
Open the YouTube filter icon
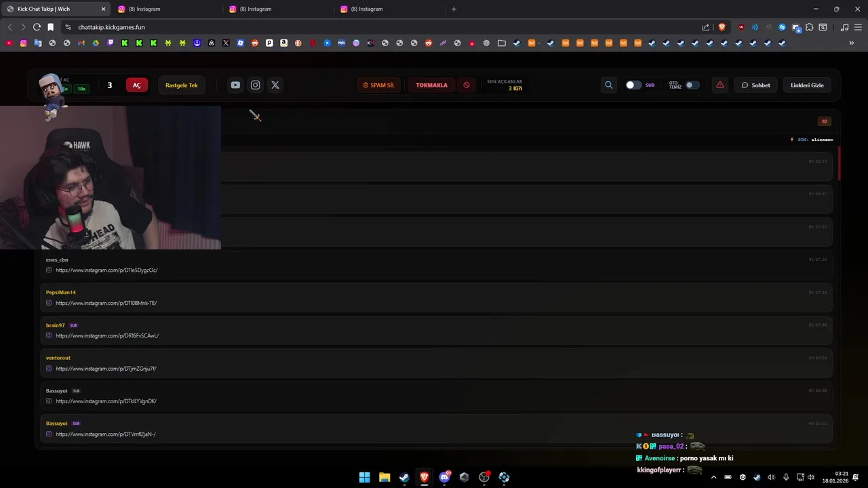pos(235,85)
